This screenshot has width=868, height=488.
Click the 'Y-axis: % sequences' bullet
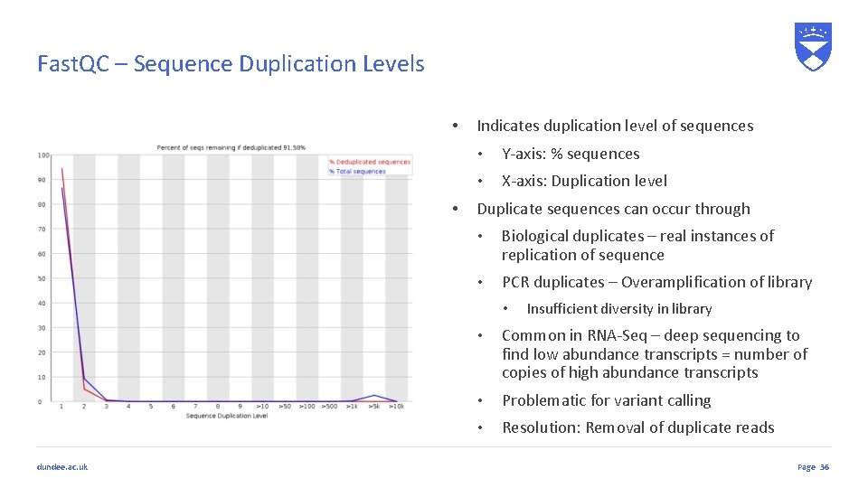pos(571,154)
